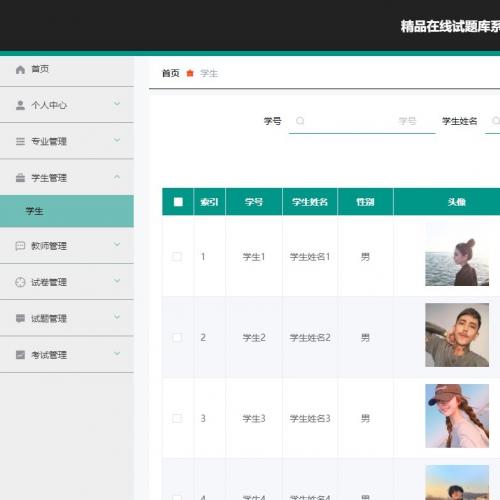Check the box for row 学生2

177,337
